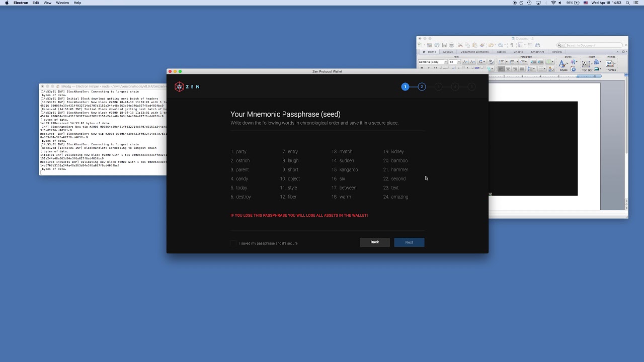Open the Columns dropdown in Word ribbon
Image resolution: width=644 pixels, height=362 pixels.
point(550,62)
